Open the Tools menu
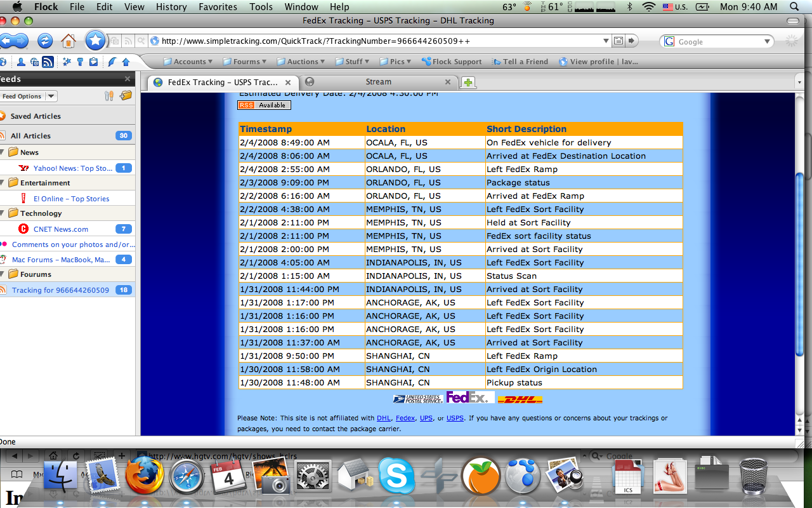Image resolution: width=812 pixels, height=508 pixels. pyautogui.click(x=261, y=7)
